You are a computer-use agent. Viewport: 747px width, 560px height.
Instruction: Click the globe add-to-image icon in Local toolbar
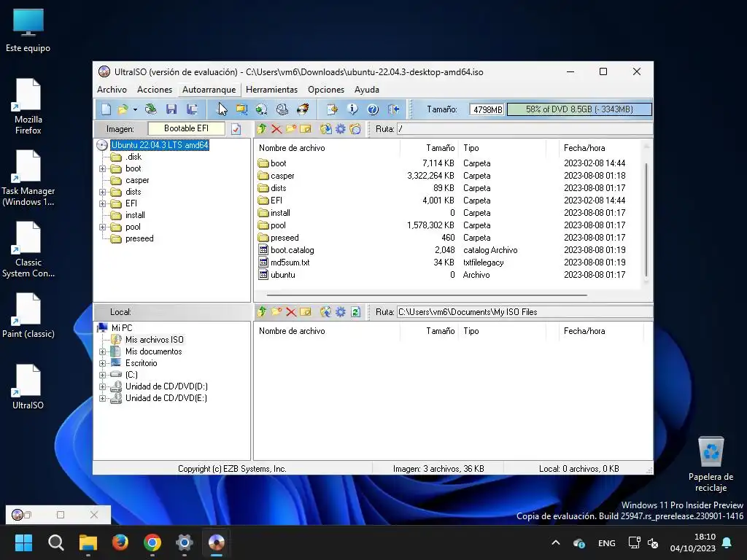coord(326,312)
